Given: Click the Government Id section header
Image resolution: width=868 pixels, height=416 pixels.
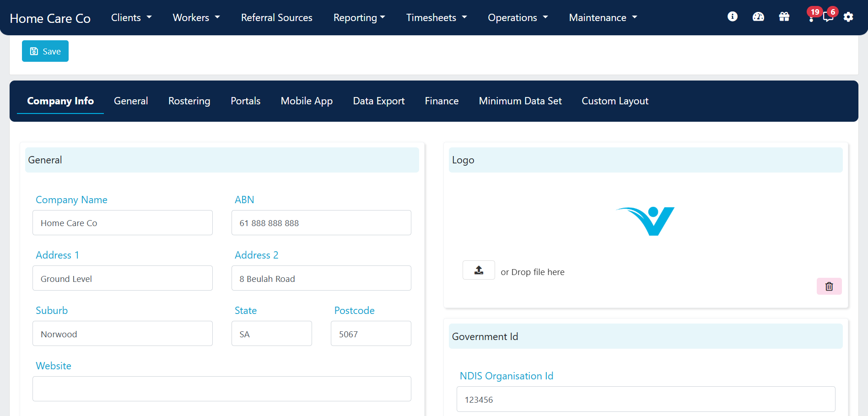Looking at the screenshot, I should (646, 336).
